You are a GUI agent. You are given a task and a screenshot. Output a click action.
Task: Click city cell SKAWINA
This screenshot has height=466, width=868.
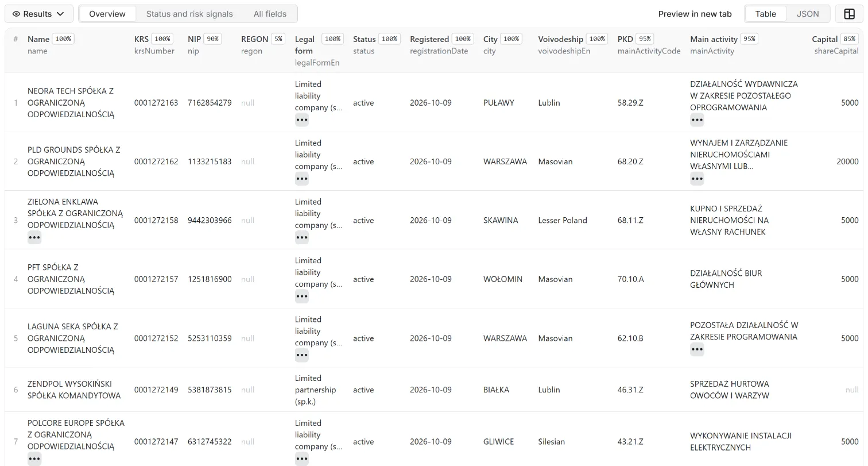(x=501, y=220)
